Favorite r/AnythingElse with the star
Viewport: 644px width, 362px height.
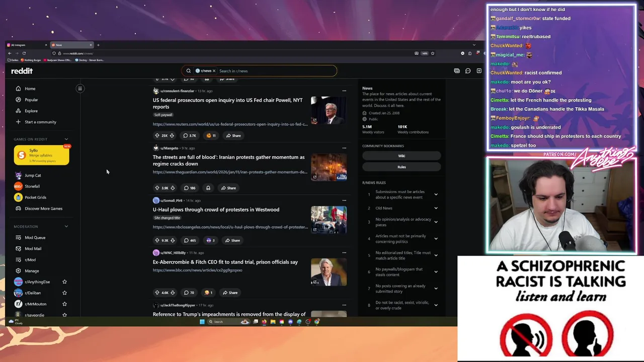click(64, 282)
